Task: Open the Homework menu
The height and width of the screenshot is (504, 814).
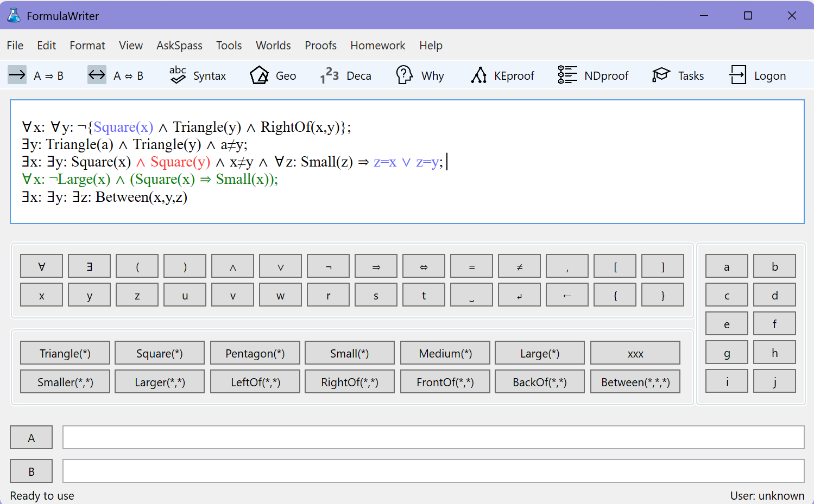Action: pos(377,46)
